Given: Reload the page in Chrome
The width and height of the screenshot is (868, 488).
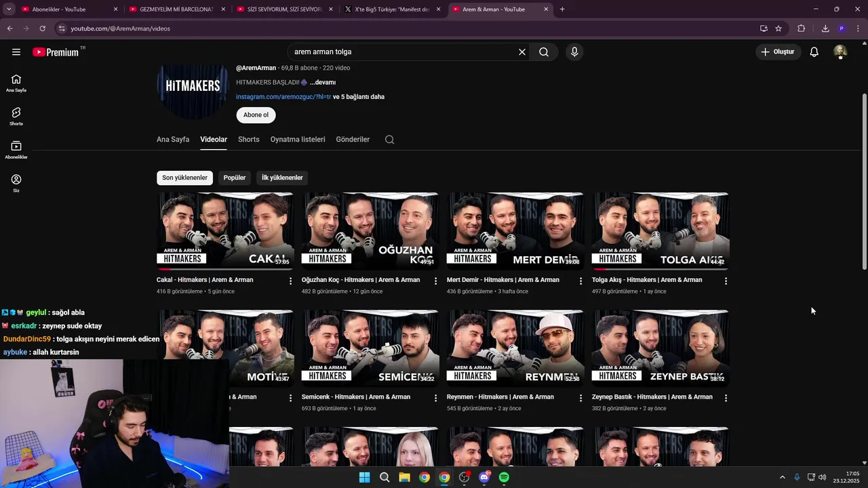Looking at the screenshot, I should pyautogui.click(x=42, y=28).
